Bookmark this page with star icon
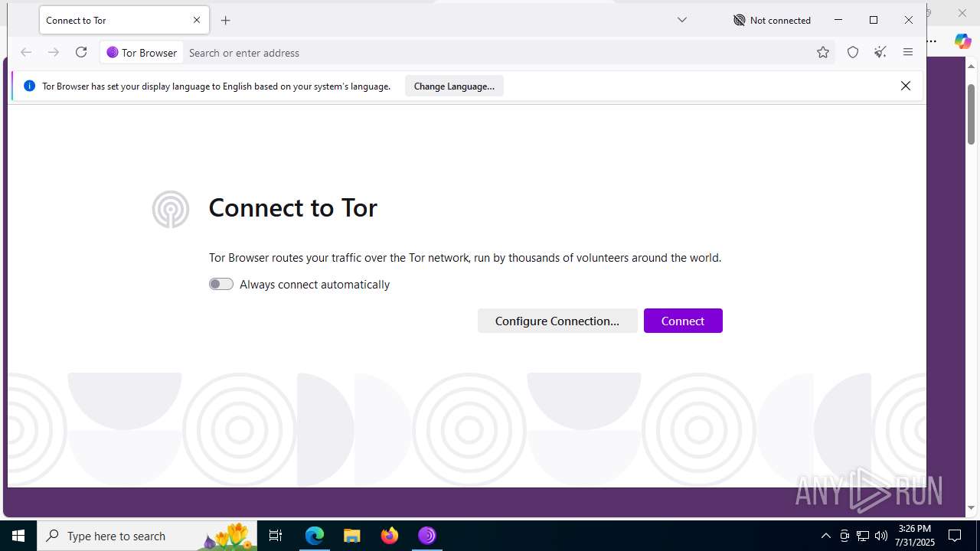This screenshot has width=980, height=551. coord(823,53)
